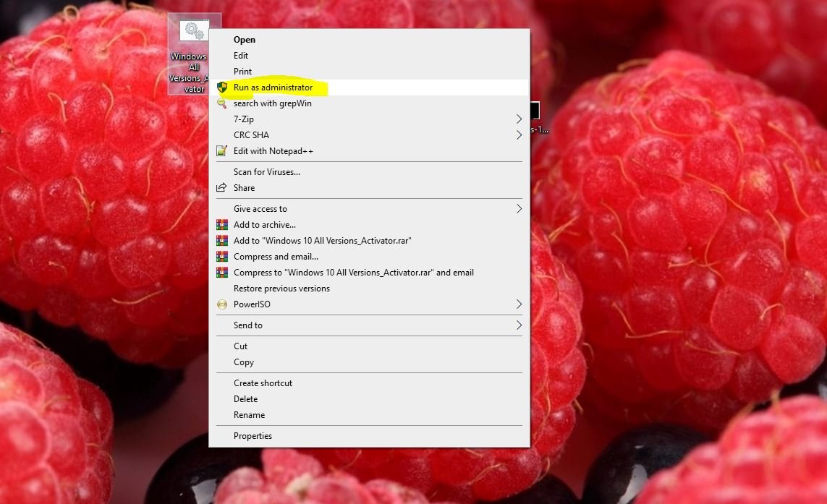Choose Compress and email...

tap(369, 257)
